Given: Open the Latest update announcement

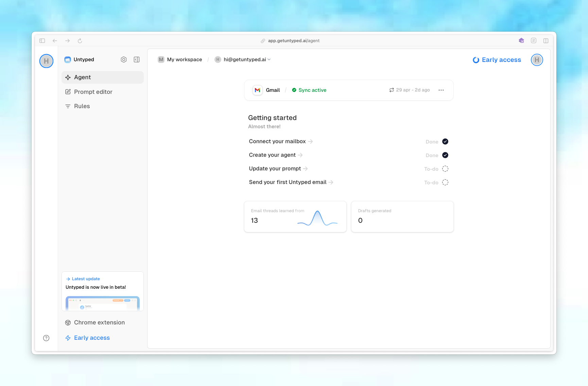Looking at the screenshot, I should pyautogui.click(x=85, y=279).
